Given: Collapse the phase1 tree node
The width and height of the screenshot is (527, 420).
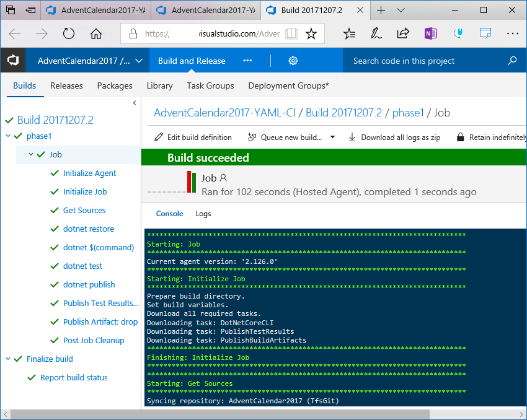Looking at the screenshot, I should click(8, 136).
